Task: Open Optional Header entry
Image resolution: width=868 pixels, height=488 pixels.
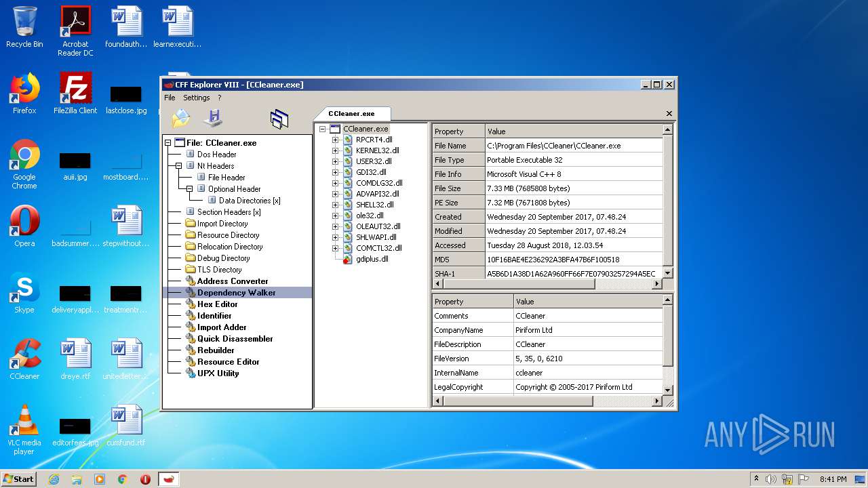Action: pyautogui.click(x=234, y=189)
